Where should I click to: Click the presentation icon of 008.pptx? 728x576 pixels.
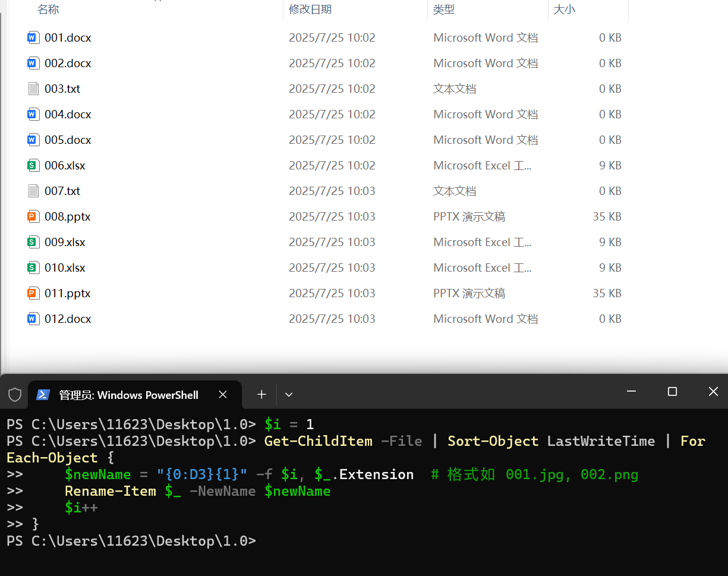(x=33, y=216)
